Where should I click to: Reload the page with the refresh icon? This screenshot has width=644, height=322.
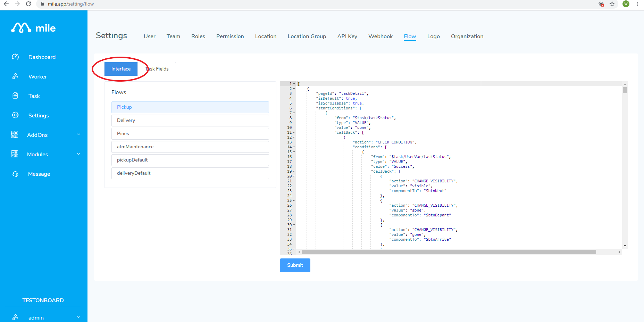[x=28, y=4]
